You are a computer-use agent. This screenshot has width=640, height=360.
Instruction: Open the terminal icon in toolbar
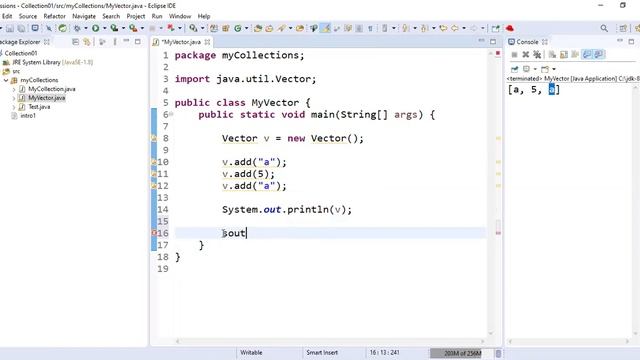pyautogui.click(x=35, y=28)
